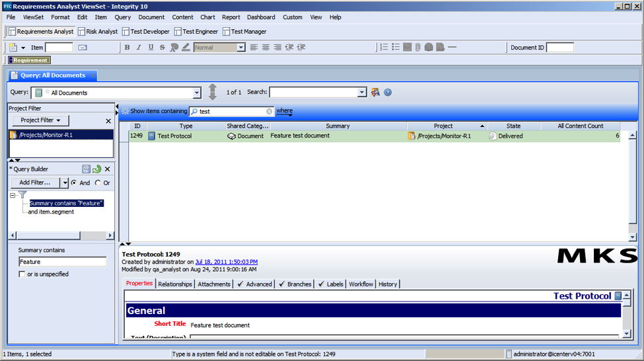Click the Bold formatting icon

point(127,48)
